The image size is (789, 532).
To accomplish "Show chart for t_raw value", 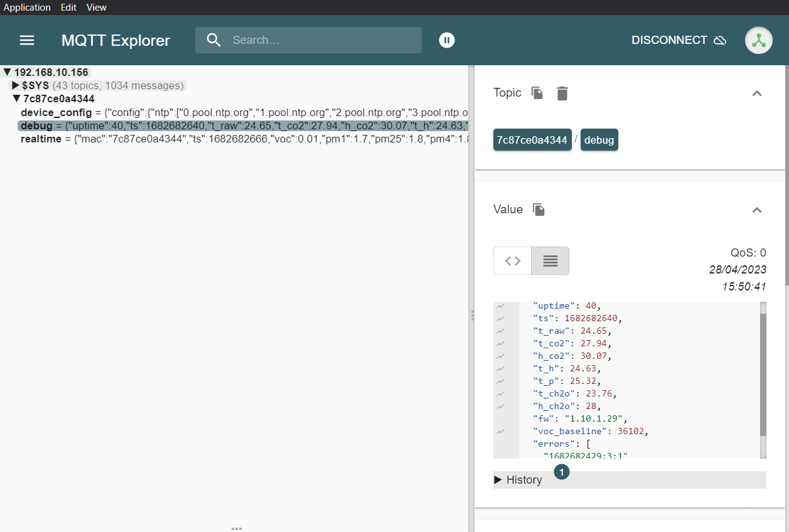I will [500, 331].
